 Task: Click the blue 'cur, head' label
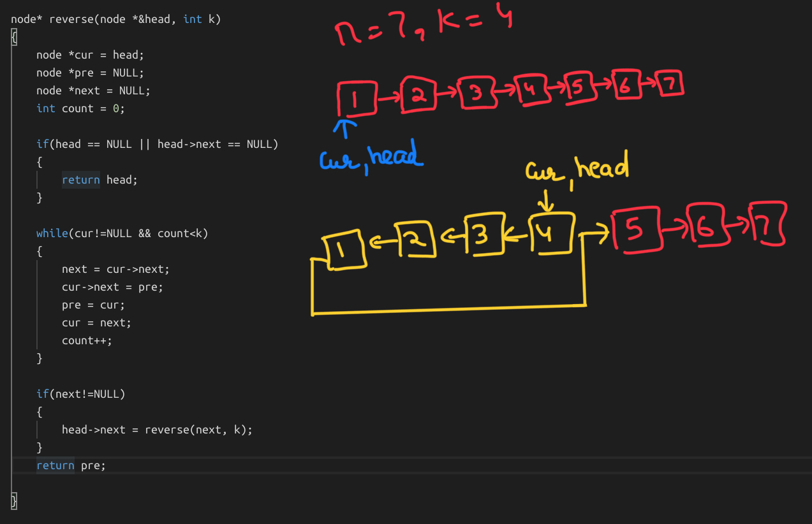point(371,157)
